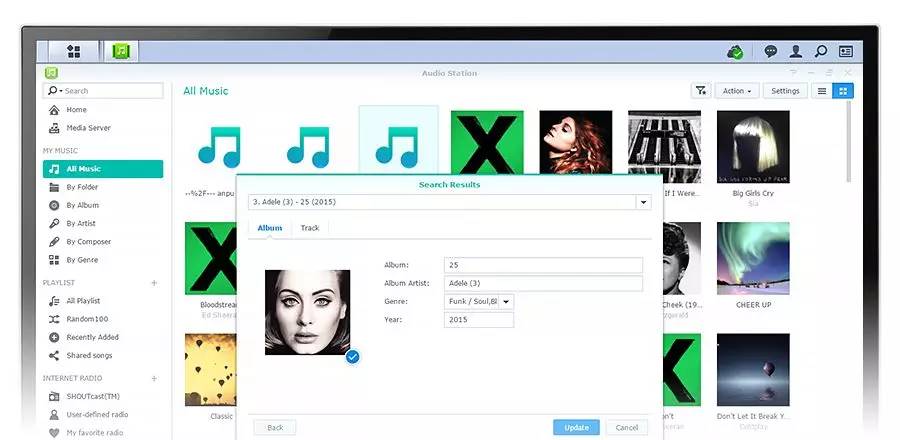900x440 pixels.
Task: Open the filter funnel icon
Action: click(701, 91)
